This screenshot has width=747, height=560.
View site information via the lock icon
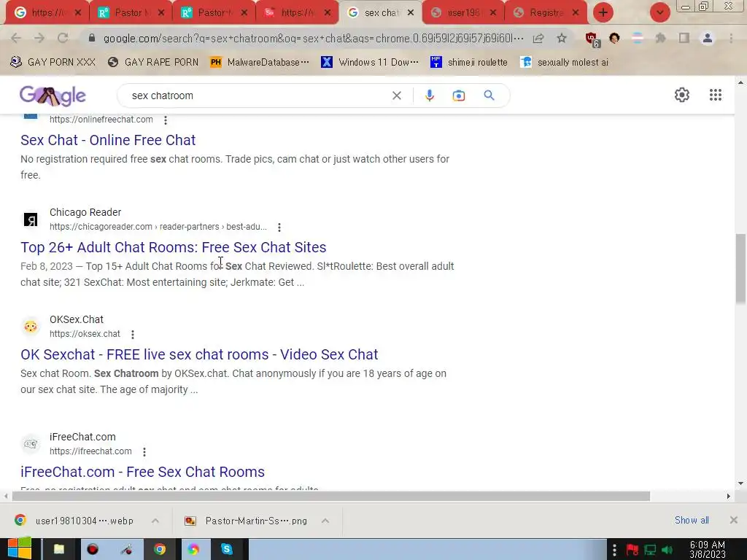tap(92, 38)
